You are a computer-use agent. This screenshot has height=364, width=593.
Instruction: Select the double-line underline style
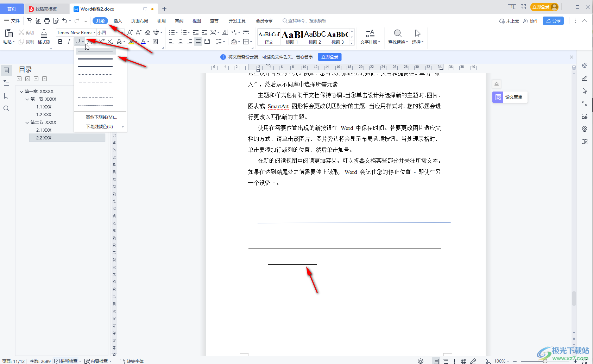click(x=95, y=59)
